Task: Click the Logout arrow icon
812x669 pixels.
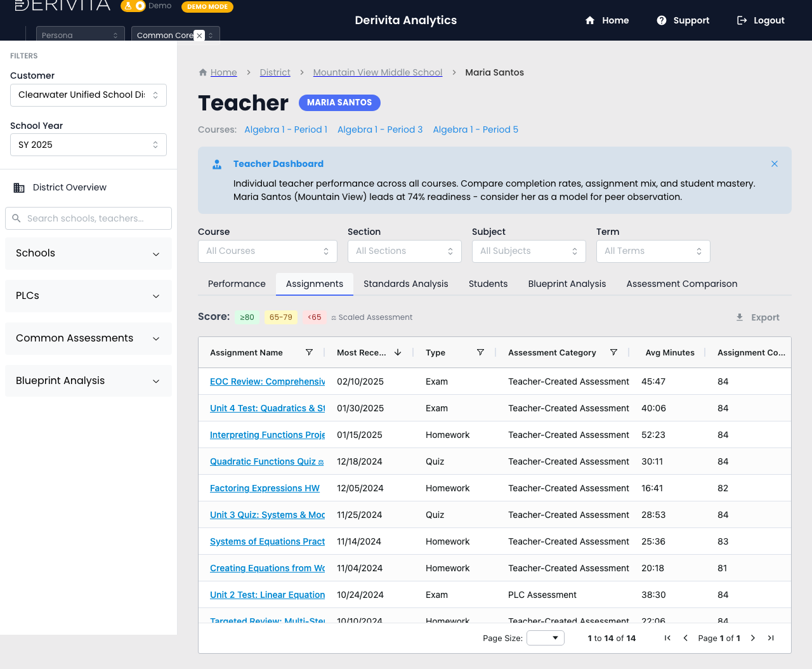Action: click(742, 20)
